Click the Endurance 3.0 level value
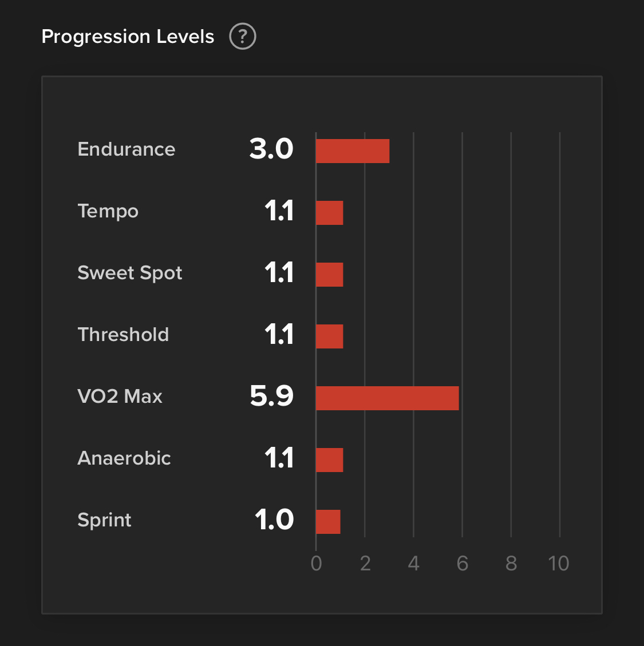644x646 pixels. (271, 149)
